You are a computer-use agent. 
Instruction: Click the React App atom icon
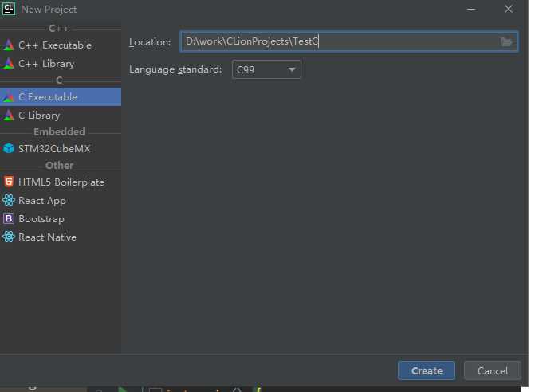pyautogui.click(x=9, y=200)
